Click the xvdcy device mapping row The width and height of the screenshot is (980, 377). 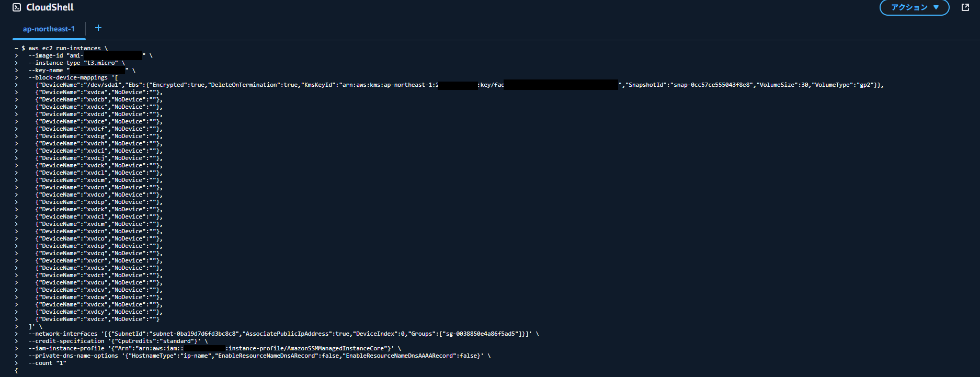click(x=99, y=312)
